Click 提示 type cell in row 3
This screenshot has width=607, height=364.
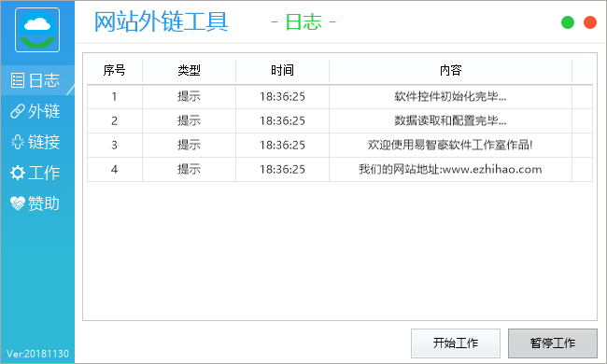click(189, 145)
